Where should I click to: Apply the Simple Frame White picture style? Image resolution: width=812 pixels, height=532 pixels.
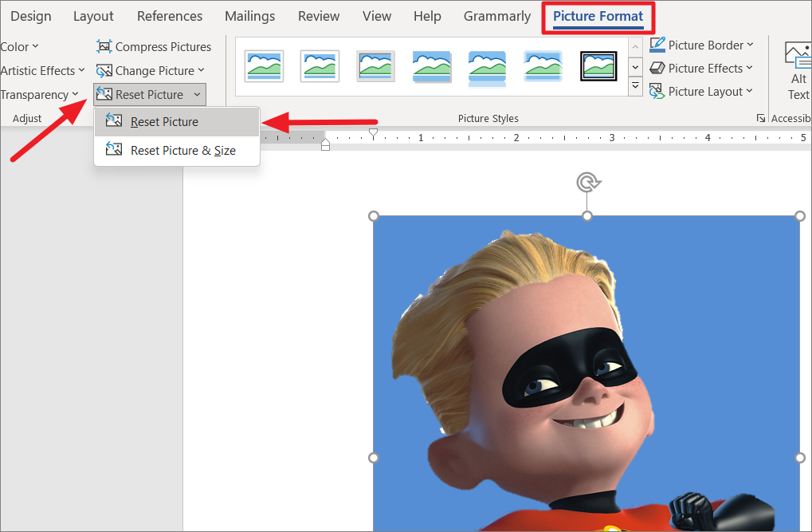[x=264, y=66]
